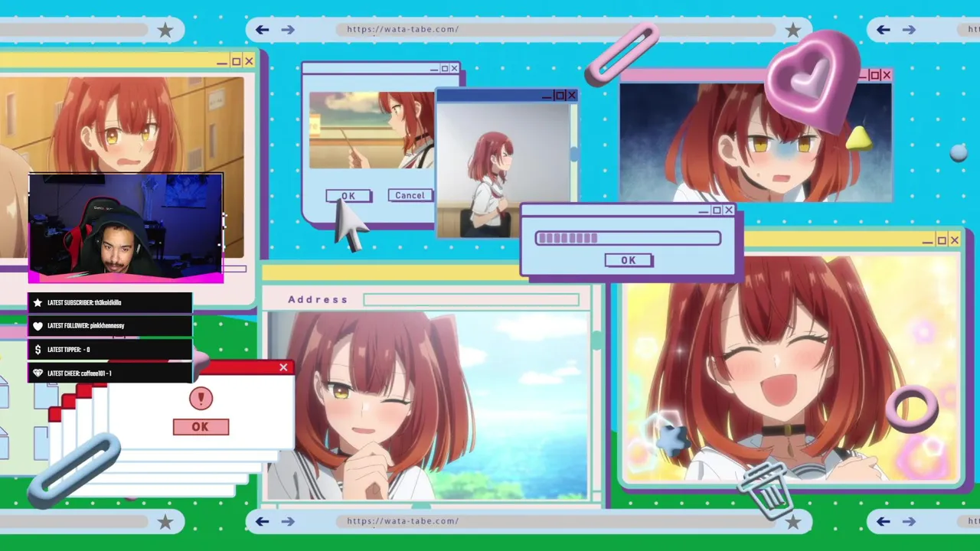Close the walking girl window
980x551 pixels.
click(571, 96)
